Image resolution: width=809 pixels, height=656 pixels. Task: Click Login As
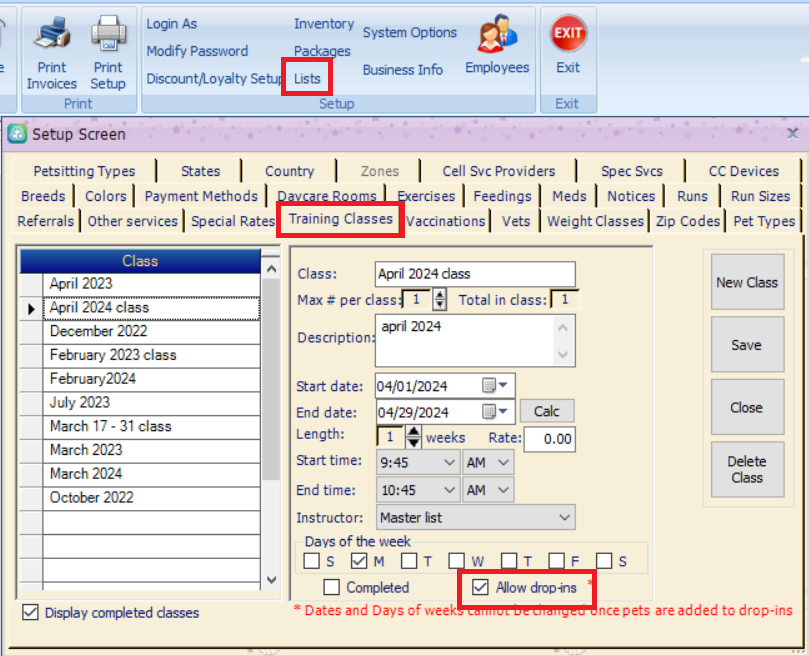[x=171, y=24]
